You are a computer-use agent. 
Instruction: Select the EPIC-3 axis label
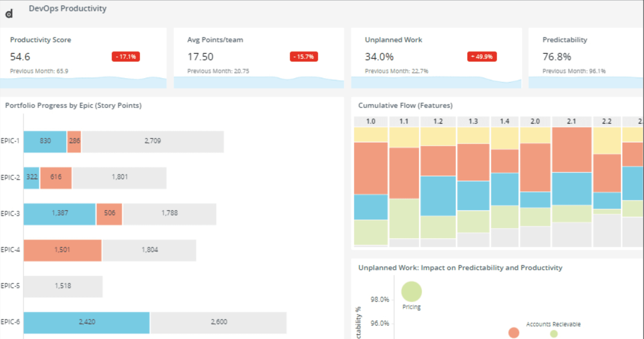point(10,213)
